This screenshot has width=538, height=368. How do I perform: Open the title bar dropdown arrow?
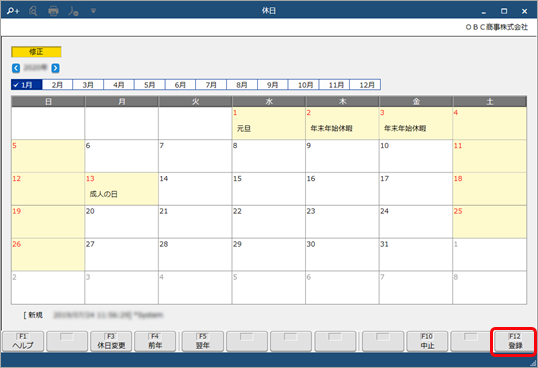pyautogui.click(x=93, y=11)
